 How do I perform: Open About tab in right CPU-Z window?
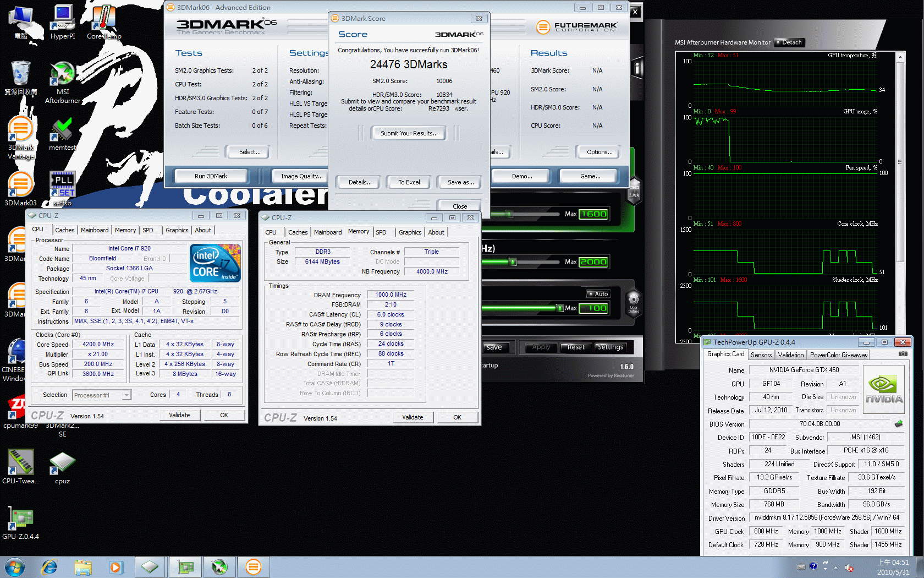pyautogui.click(x=436, y=232)
